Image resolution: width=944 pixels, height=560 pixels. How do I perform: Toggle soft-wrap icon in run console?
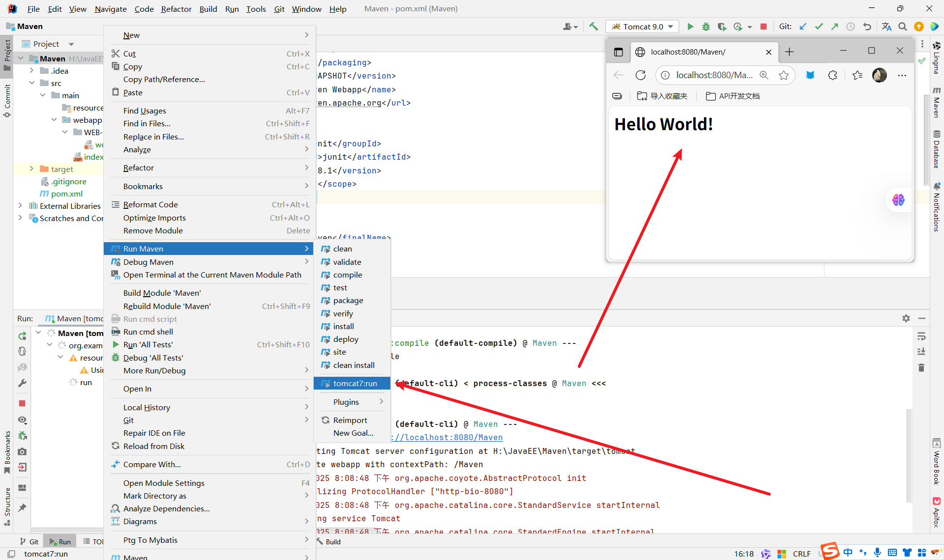[x=921, y=336]
